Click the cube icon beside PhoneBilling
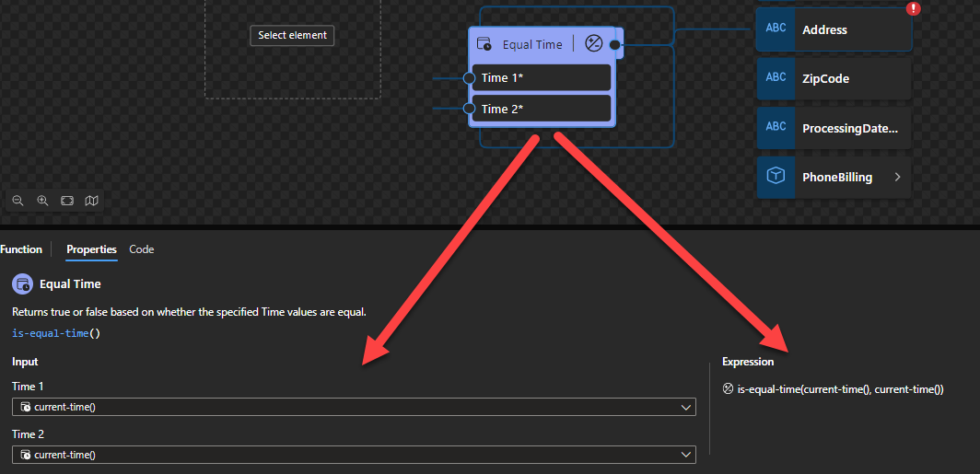Image resolution: width=980 pixels, height=474 pixels. [776, 177]
